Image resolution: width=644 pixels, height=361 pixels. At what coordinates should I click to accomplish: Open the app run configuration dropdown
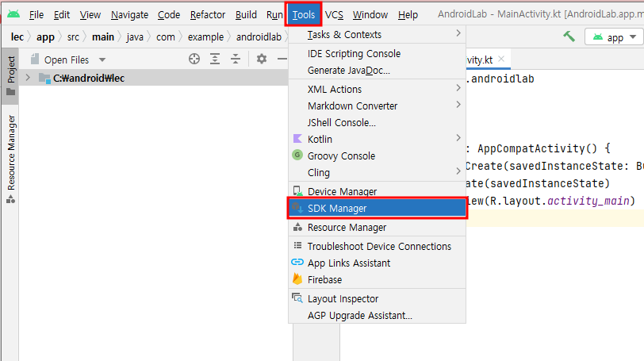(x=614, y=37)
